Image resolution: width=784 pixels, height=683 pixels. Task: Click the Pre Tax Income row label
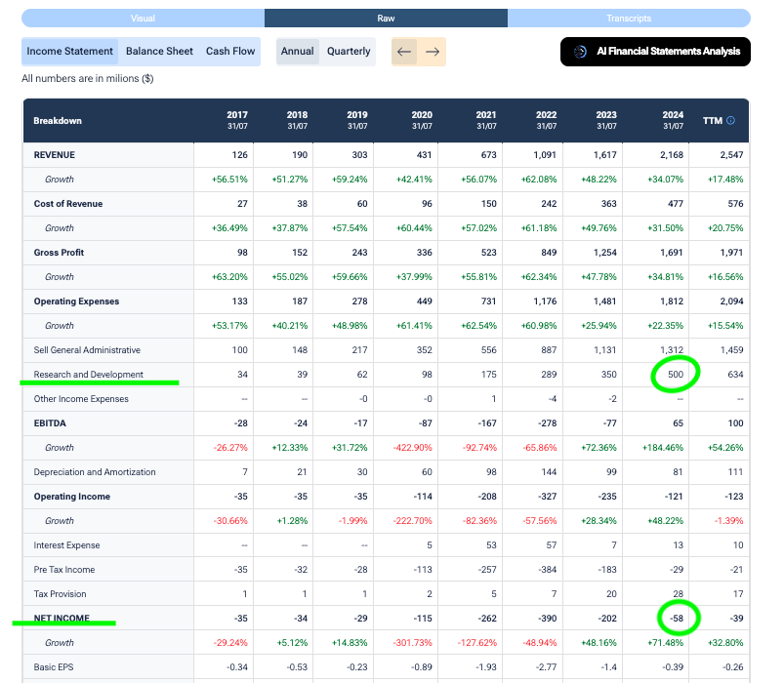(64, 570)
